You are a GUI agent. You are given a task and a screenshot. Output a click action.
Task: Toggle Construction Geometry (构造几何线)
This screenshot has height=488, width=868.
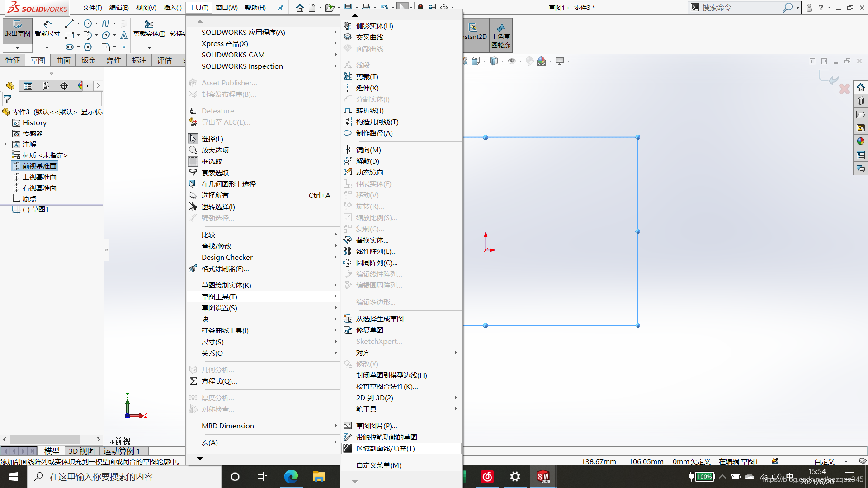coord(377,122)
